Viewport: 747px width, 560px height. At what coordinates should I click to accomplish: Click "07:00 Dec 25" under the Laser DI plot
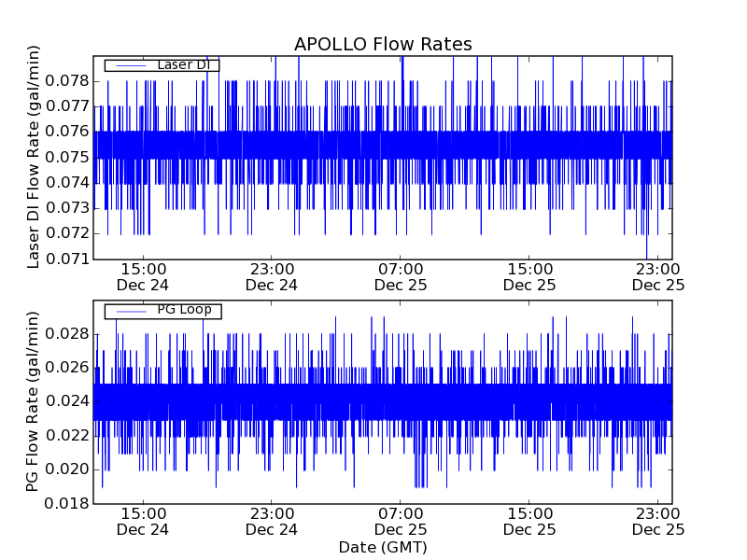pyautogui.click(x=401, y=277)
